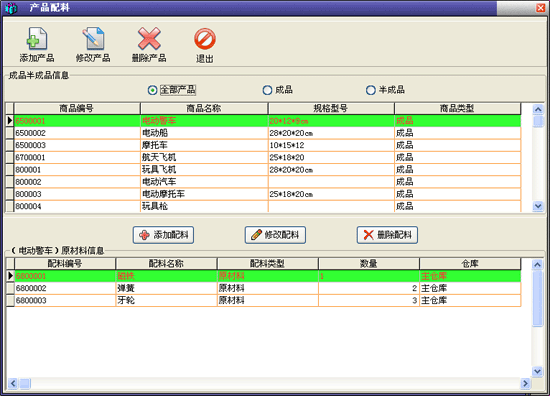The height and width of the screenshot is (396, 550).
Task: Click the 添加配料 button
Action: 163,235
